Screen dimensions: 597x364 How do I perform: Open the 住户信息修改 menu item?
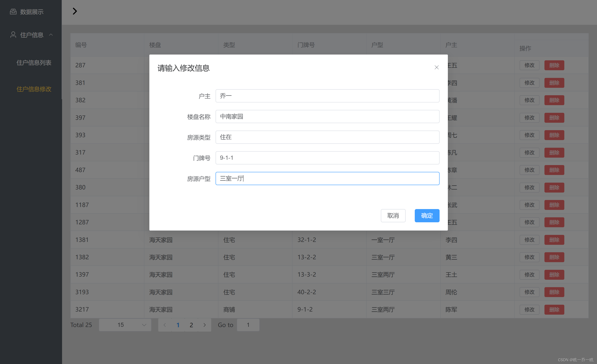34,89
